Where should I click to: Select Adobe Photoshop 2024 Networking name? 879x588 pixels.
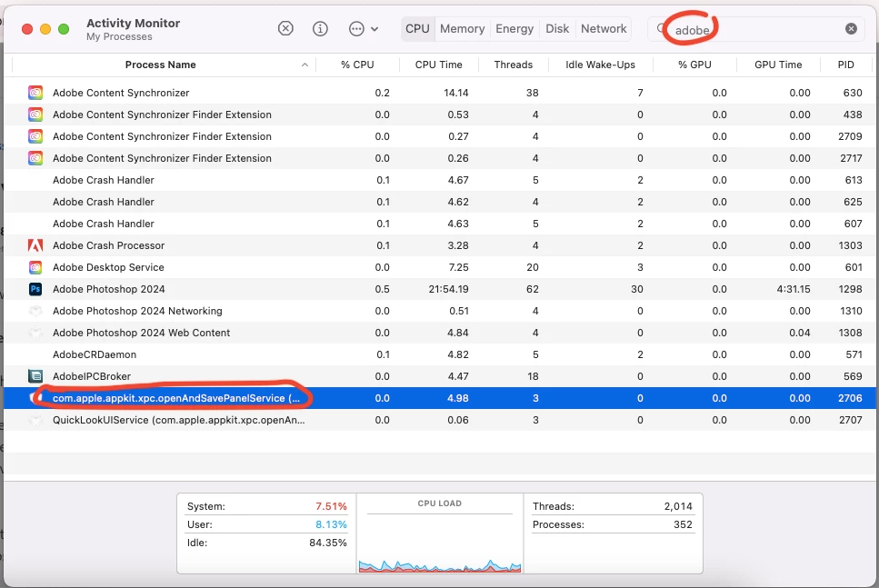(137, 311)
